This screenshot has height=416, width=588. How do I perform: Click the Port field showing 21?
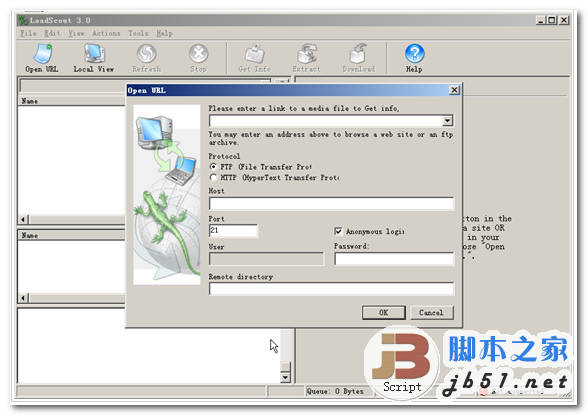pos(234,231)
